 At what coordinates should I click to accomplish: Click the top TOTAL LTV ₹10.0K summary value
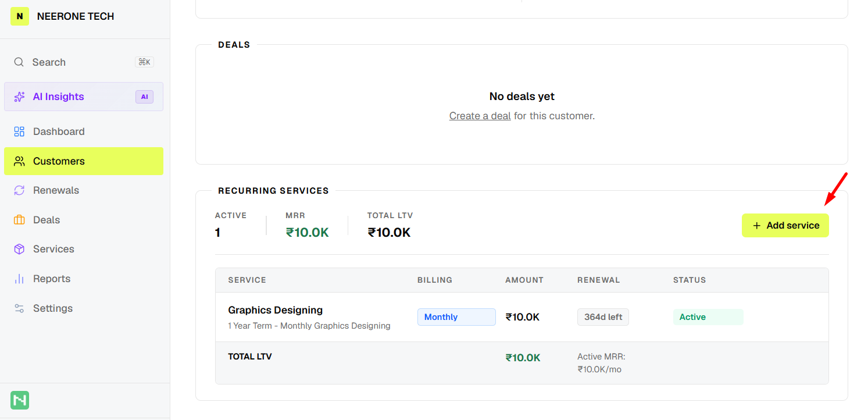[390, 233]
